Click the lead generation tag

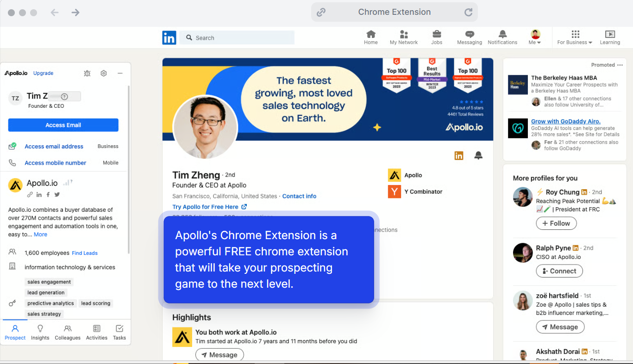[x=46, y=292]
